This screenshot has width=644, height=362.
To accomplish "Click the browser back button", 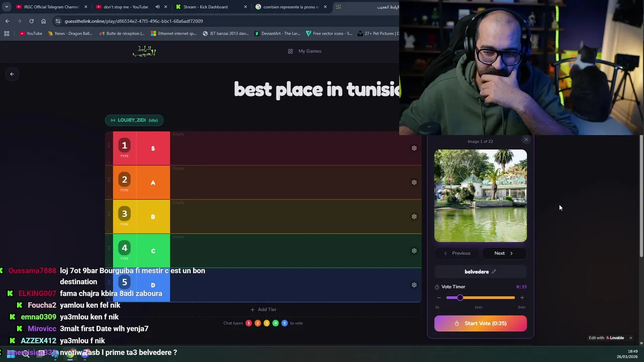I will pyautogui.click(x=7, y=21).
